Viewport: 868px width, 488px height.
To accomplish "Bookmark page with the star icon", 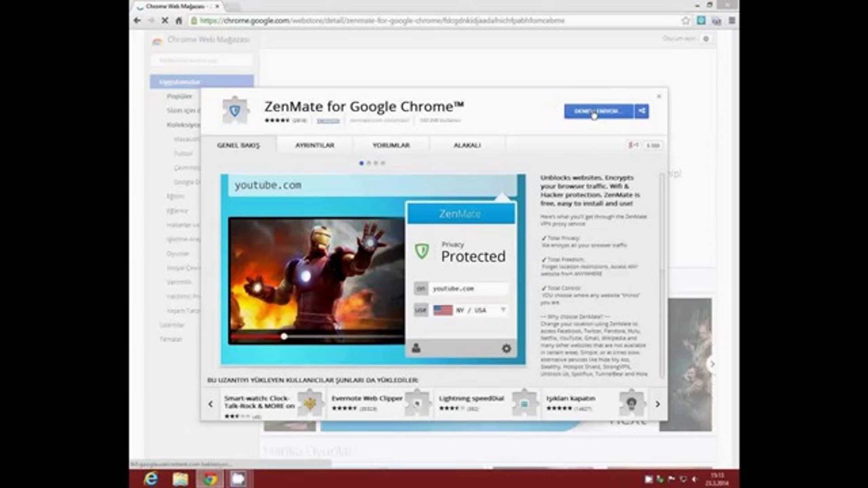I will pyautogui.click(x=686, y=21).
